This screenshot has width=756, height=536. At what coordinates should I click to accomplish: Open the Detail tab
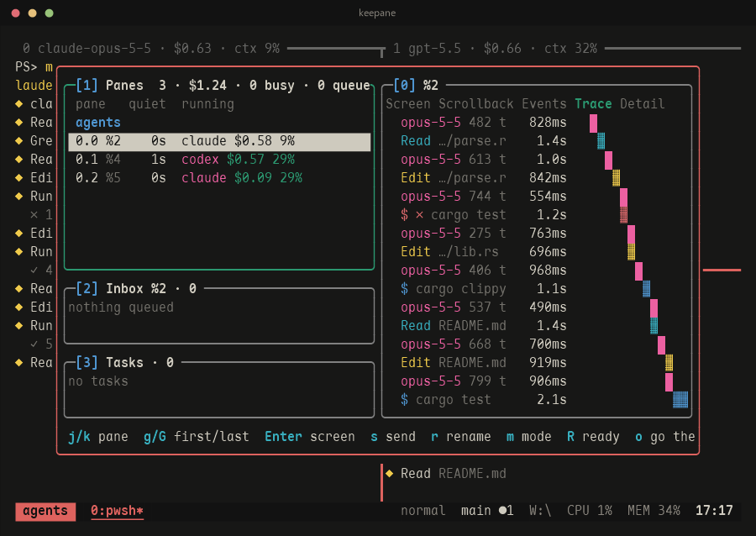[x=643, y=103]
